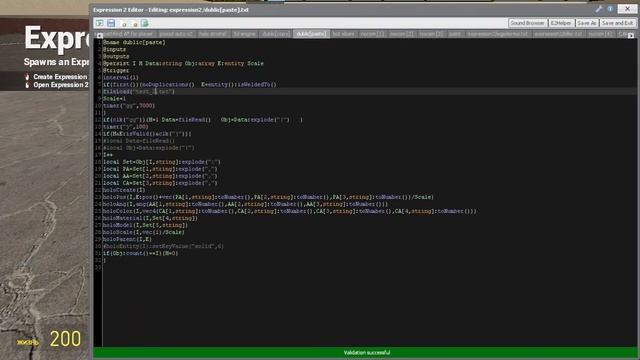Click the Save disk icon
The height and width of the screenshot is (360, 640).
111,23
